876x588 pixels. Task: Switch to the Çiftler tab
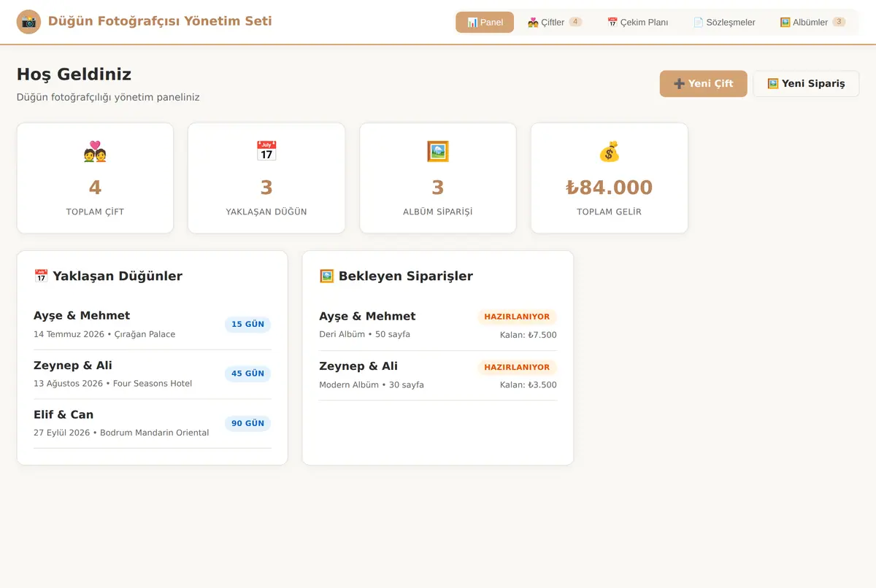pyautogui.click(x=555, y=22)
